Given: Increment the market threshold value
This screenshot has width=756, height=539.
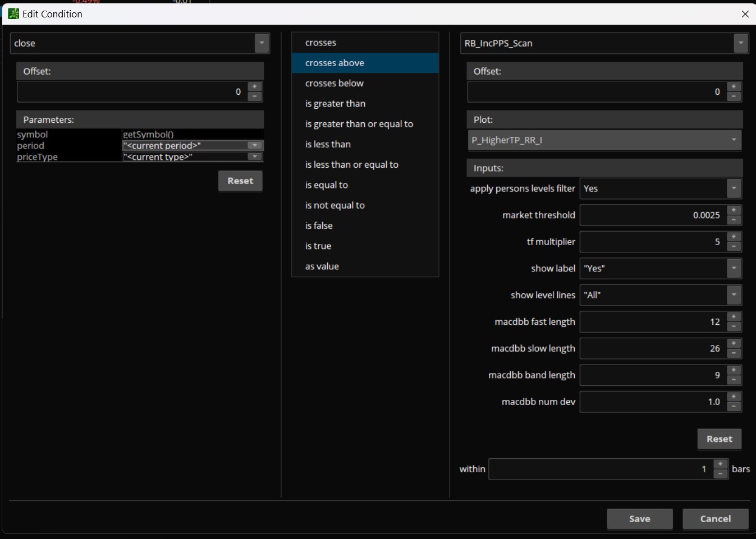Looking at the screenshot, I should click(x=734, y=210).
